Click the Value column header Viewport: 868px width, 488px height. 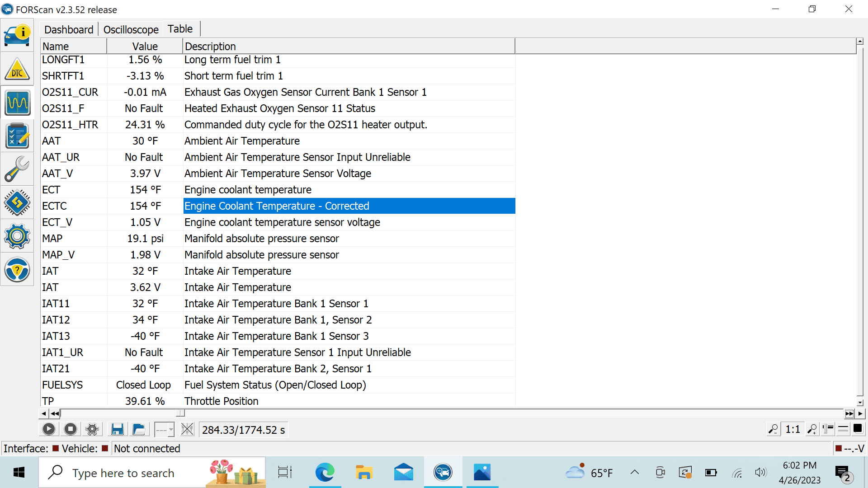tap(145, 47)
